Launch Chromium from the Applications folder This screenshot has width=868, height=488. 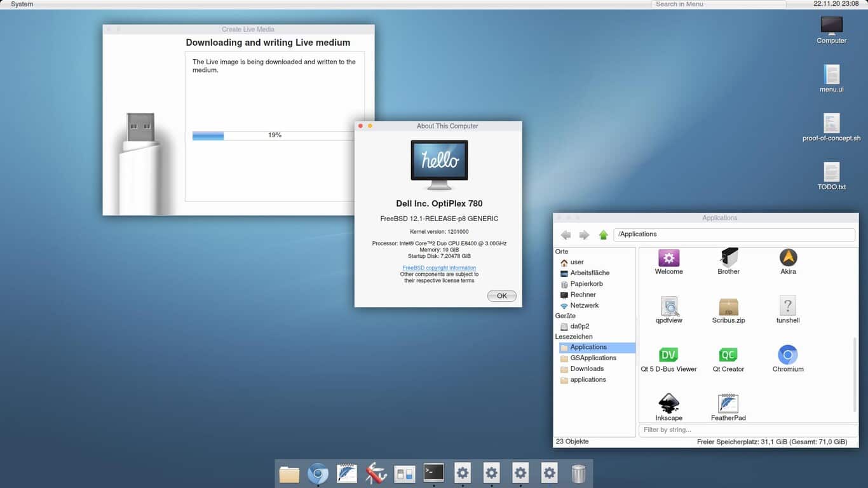click(788, 355)
